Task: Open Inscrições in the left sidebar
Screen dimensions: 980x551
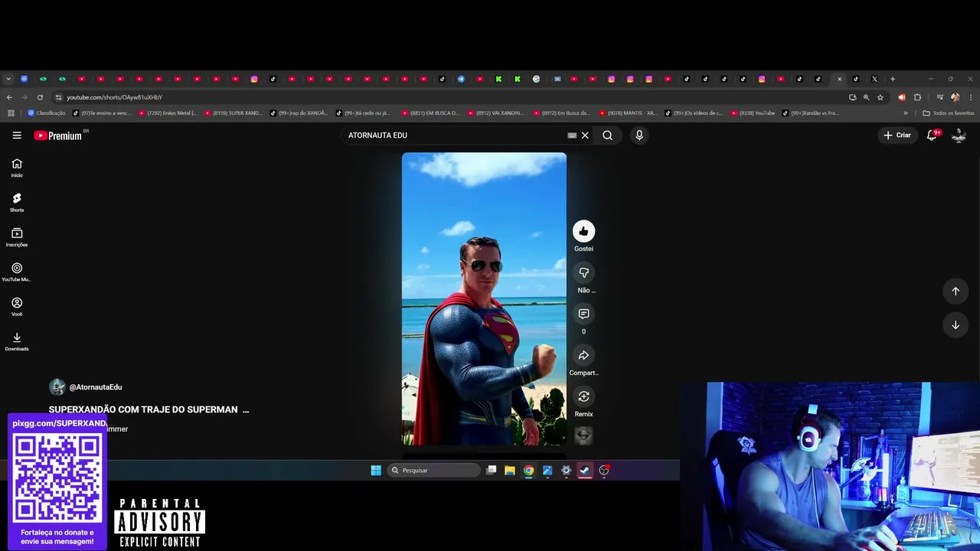Action: point(17,237)
